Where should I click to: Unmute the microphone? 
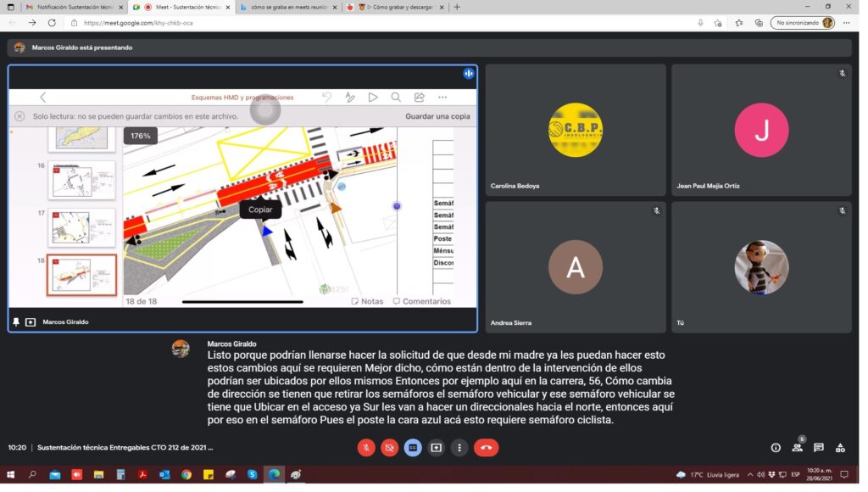pyautogui.click(x=366, y=447)
